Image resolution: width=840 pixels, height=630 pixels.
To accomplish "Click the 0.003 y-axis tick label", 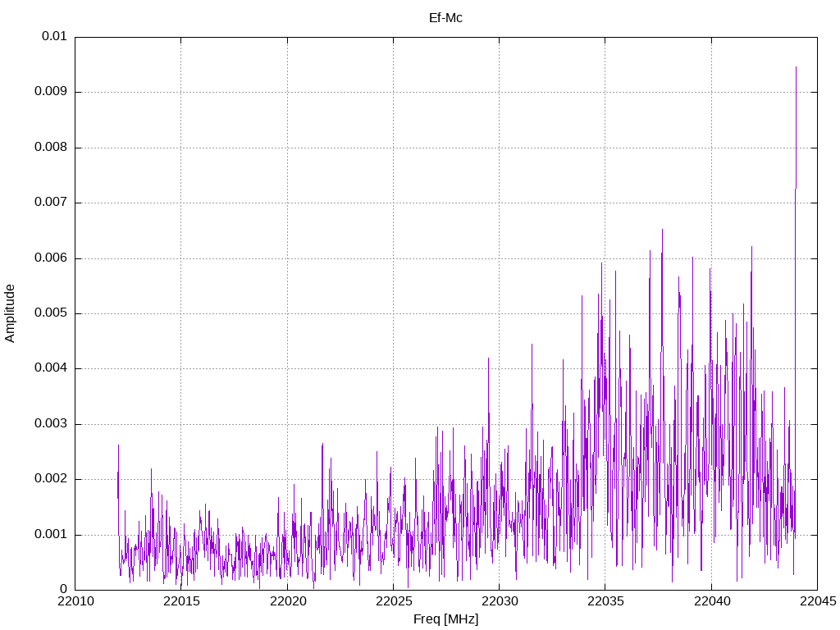I will coord(50,424).
